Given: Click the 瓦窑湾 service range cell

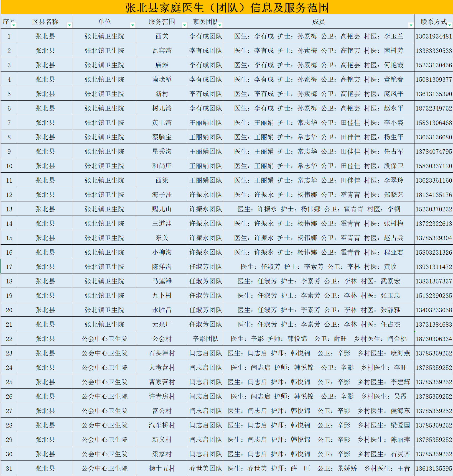Looking at the screenshot, I should click(x=162, y=51).
